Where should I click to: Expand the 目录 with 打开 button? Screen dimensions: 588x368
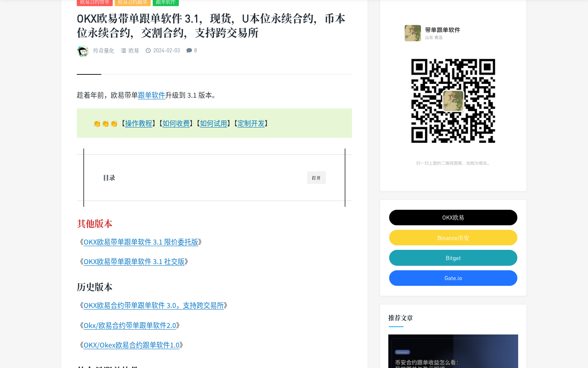[316, 178]
